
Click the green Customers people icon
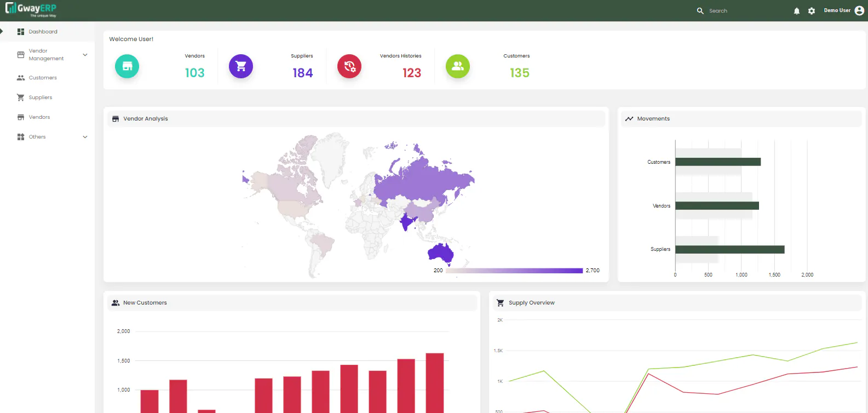point(458,66)
